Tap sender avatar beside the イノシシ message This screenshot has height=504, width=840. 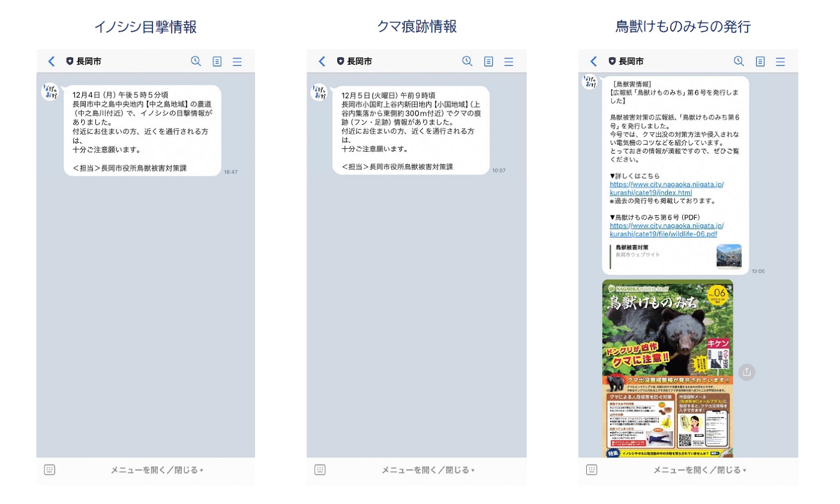(50, 92)
